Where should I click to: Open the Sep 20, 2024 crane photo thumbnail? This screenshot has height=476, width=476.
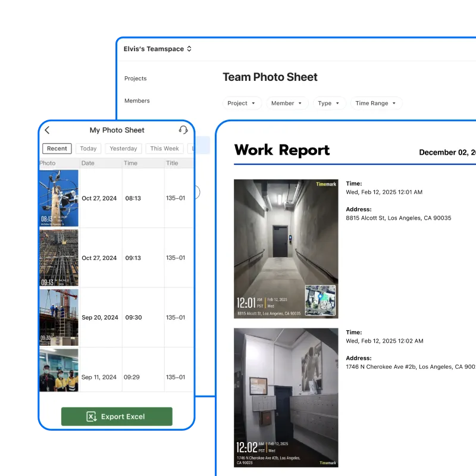pyautogui.click(x=59, y=317)
